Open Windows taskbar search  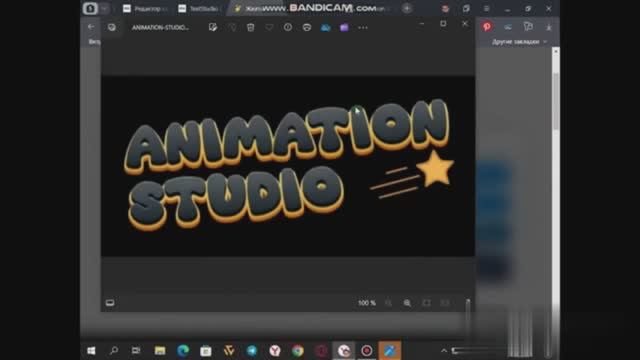point(114,350)
